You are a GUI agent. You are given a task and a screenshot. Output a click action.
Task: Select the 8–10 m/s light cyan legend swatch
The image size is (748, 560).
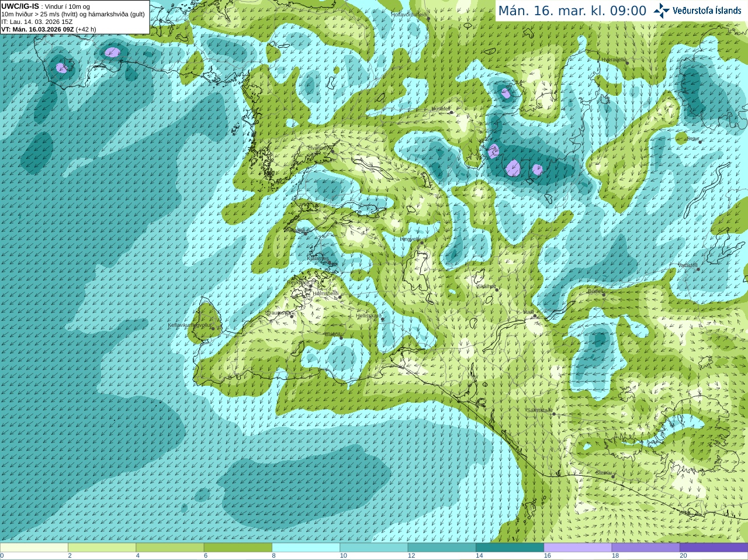point(306,547)
